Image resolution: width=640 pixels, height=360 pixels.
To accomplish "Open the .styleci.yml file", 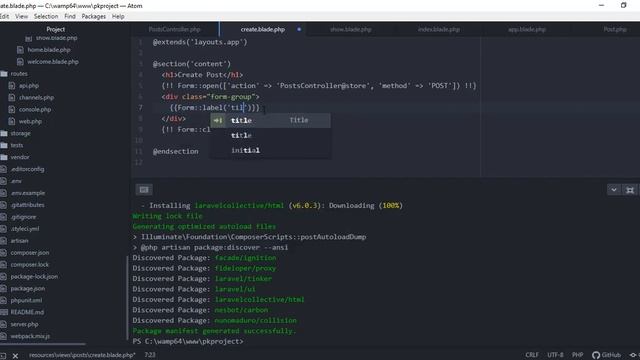I will pos(25,229).
